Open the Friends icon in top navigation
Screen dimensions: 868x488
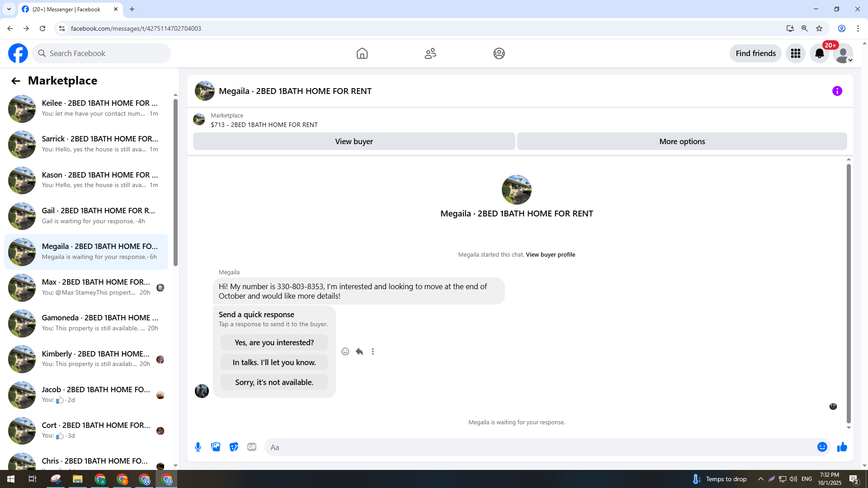[430, 53]
